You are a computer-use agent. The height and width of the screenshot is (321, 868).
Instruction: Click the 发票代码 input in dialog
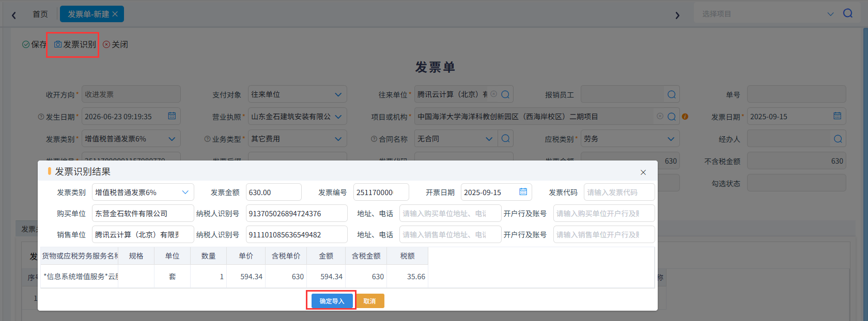pos(619,192)
